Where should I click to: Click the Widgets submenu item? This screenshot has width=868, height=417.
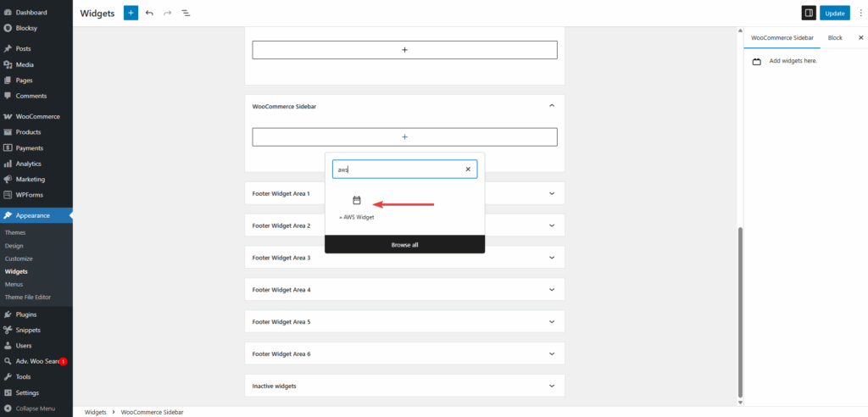(x=16, y=271)
